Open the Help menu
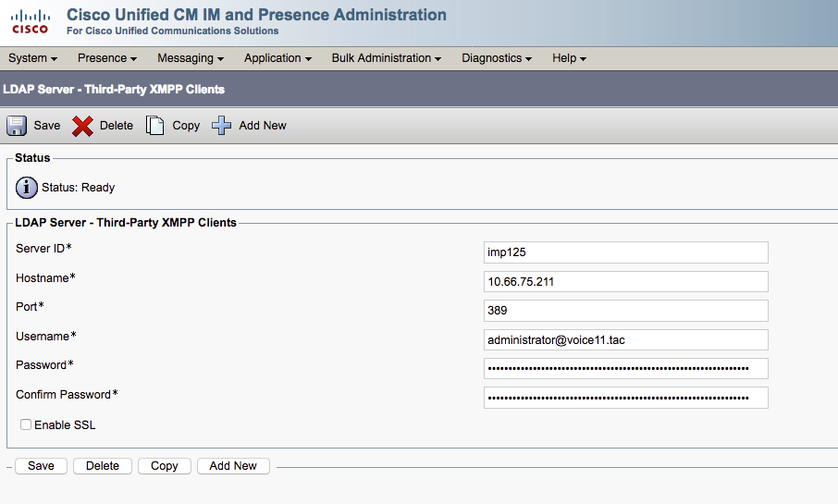The width and height of the screenshot is (838, 504). click(x=569, y=58)
